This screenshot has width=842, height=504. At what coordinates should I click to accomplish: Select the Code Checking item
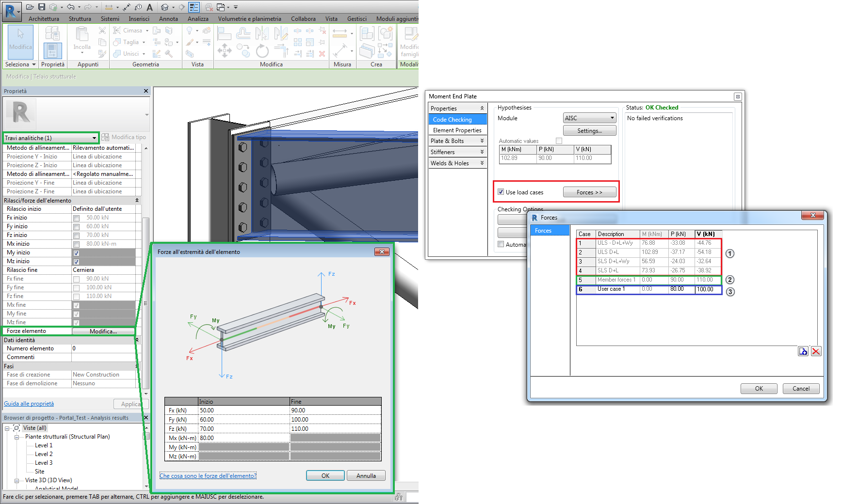(x=457, y=119)
